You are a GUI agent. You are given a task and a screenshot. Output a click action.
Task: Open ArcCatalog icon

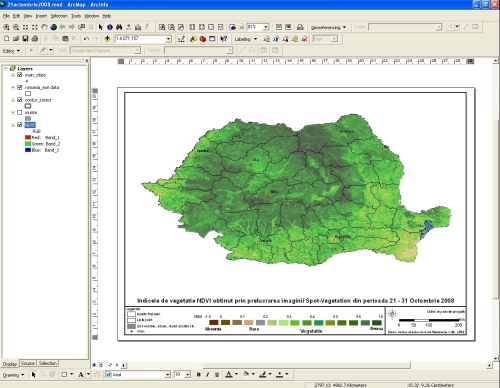tap(193, 39)
